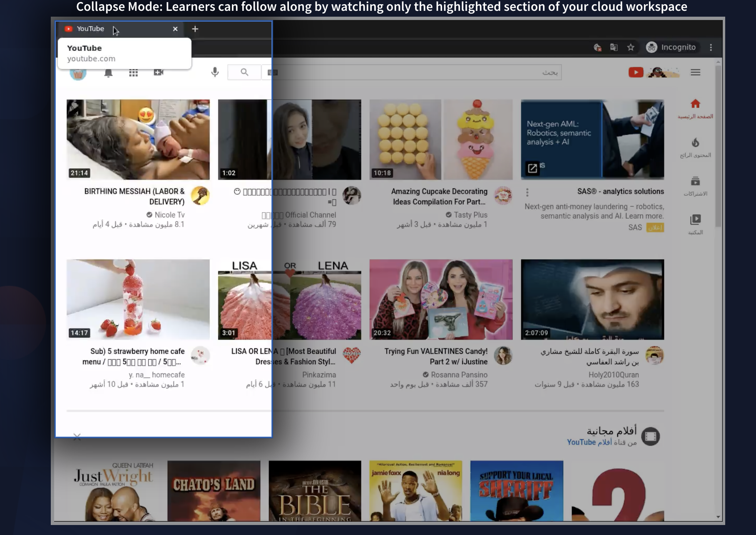The width and height of the screenshot is (756, 535).
Task: Dismiss the section with the X icon
Action: 77,437
